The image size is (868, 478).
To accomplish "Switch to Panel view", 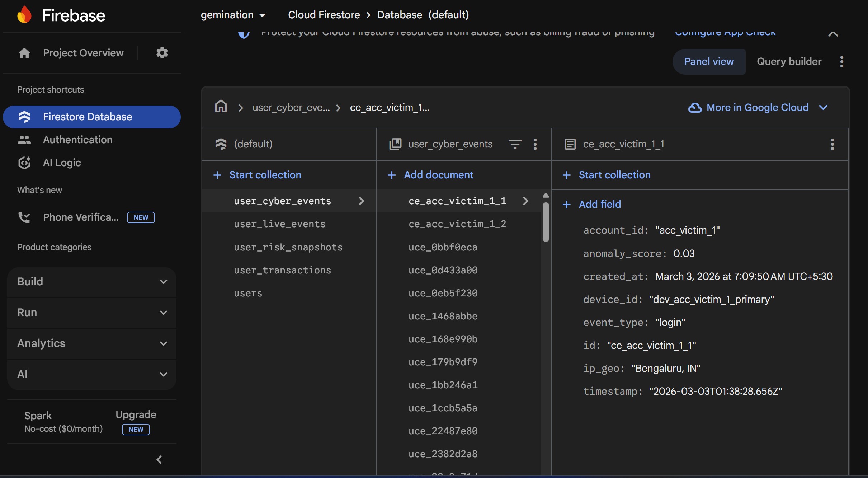I will (709, 62).
